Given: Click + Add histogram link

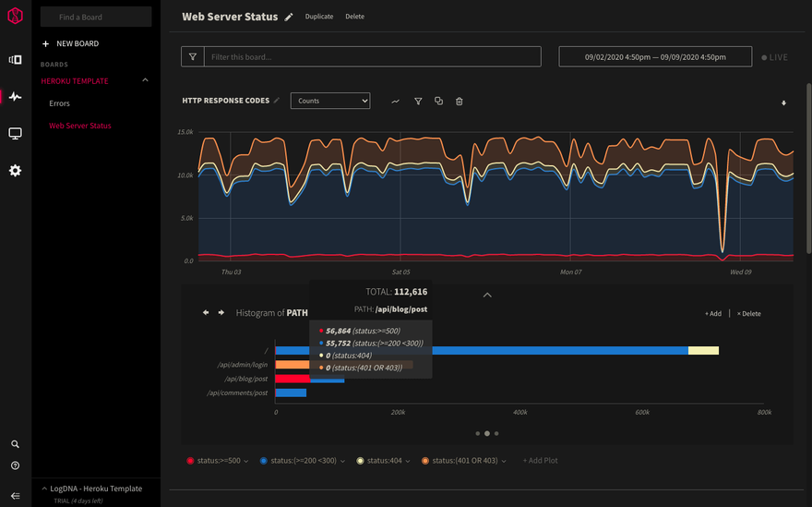Looking at the screenshot, I should (713, 314).
